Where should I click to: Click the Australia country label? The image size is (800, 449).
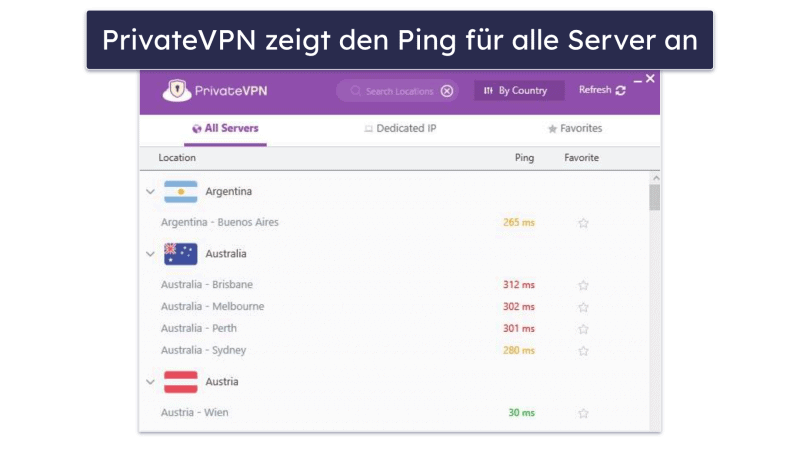(x=226, y=254)
